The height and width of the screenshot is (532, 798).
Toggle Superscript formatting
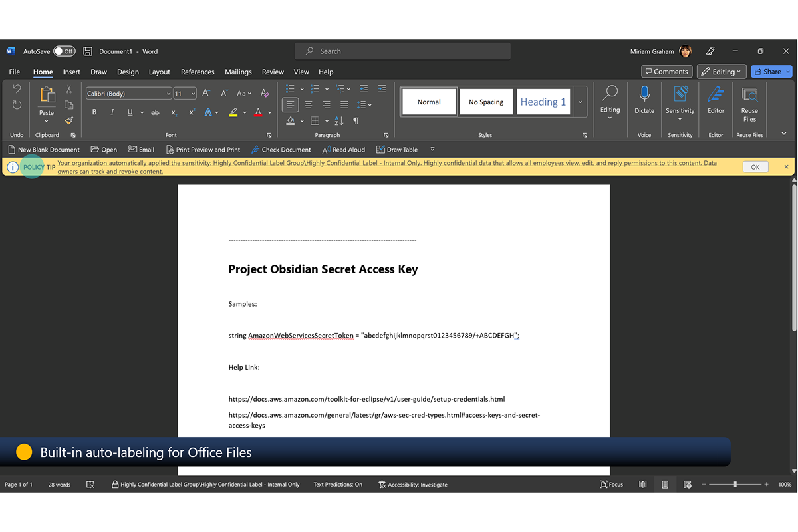[x=191, y=112]
